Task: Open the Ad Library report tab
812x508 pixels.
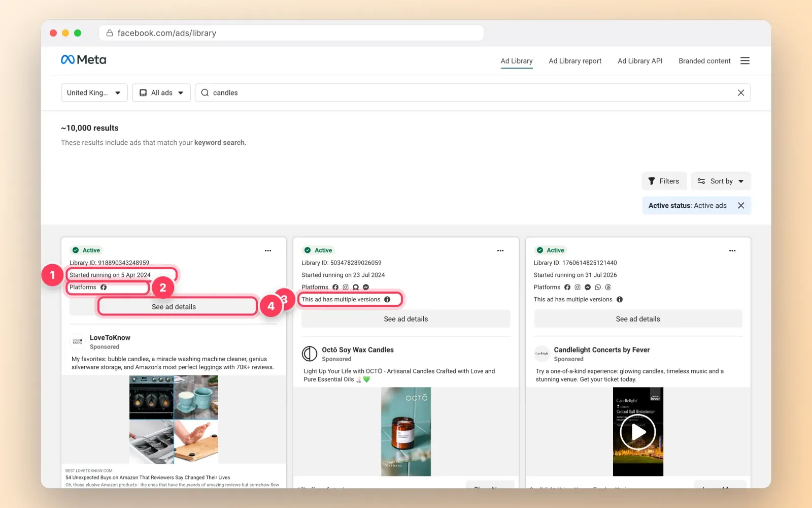Action: coord(575,61)
